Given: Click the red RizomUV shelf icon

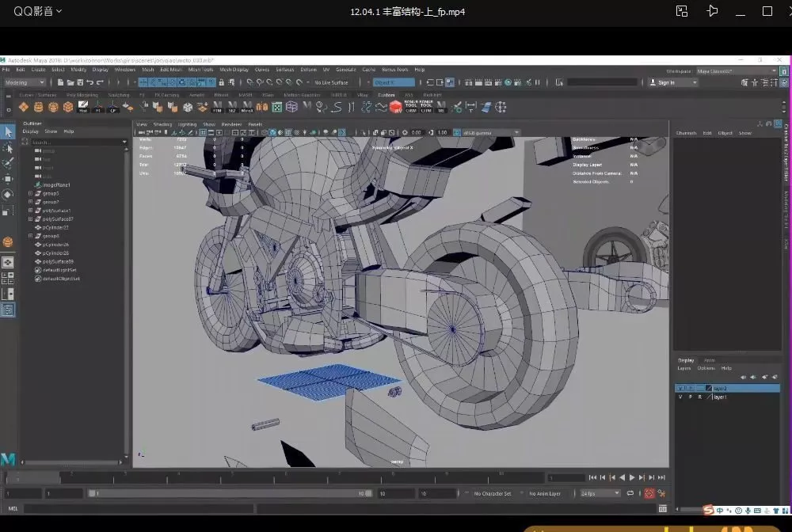Looking at the screenshot, I should coord(395,107).
